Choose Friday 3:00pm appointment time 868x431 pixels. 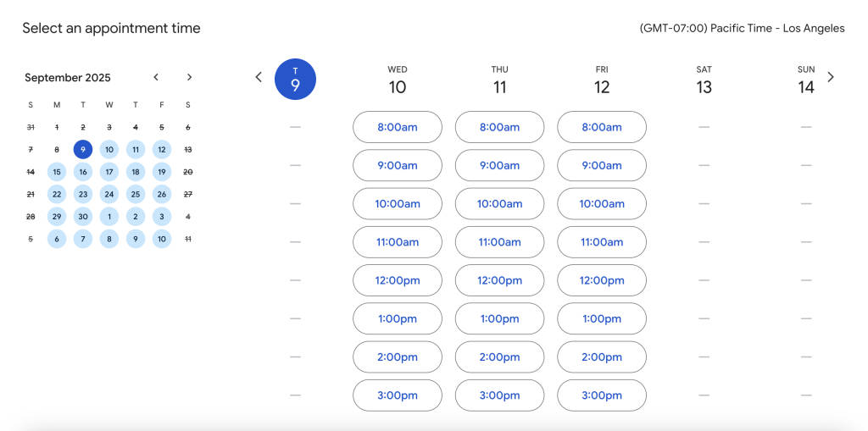tap(602, 395)
